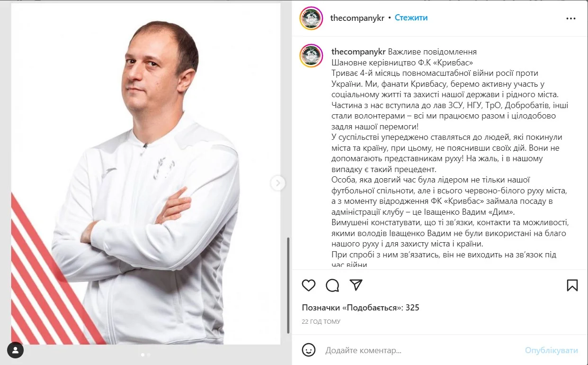Open the thecompanykr avatar beside caption

[x=312, y=56]
